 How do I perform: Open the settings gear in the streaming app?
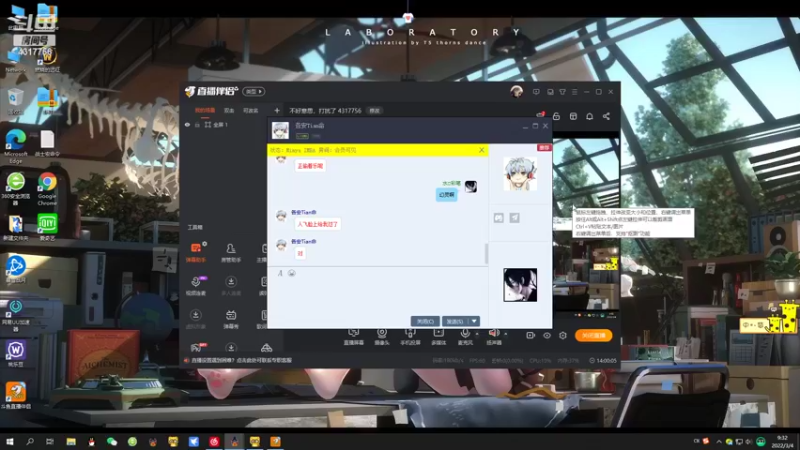click(x=563, y=335)
